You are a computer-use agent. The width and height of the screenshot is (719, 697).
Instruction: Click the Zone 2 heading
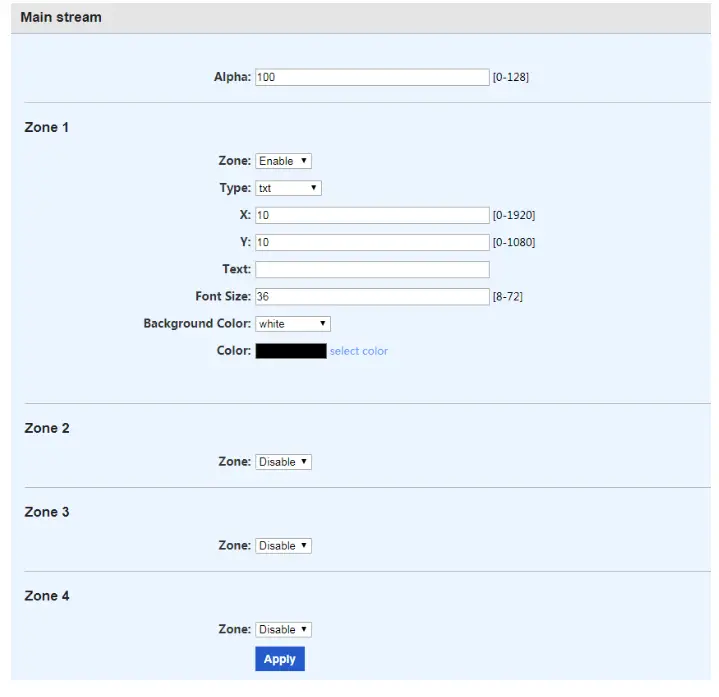[x=47, y=428]
